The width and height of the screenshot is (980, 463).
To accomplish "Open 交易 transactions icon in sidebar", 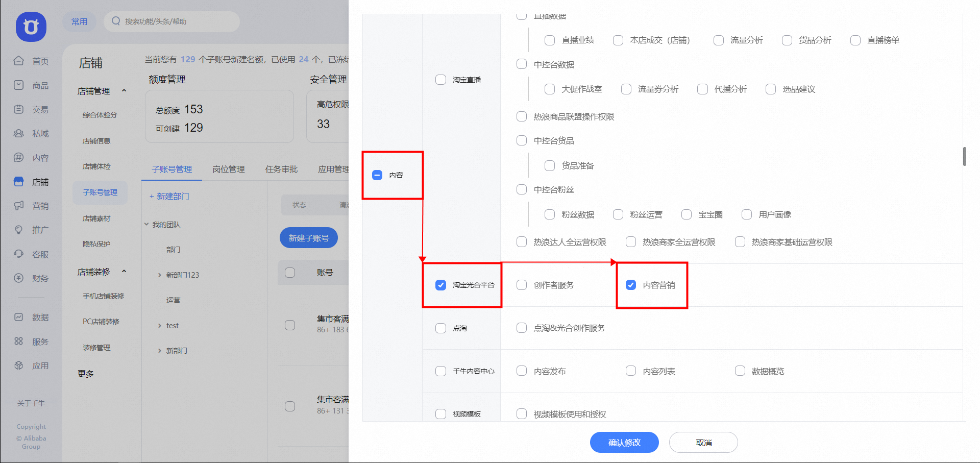I will pos(19,109).
